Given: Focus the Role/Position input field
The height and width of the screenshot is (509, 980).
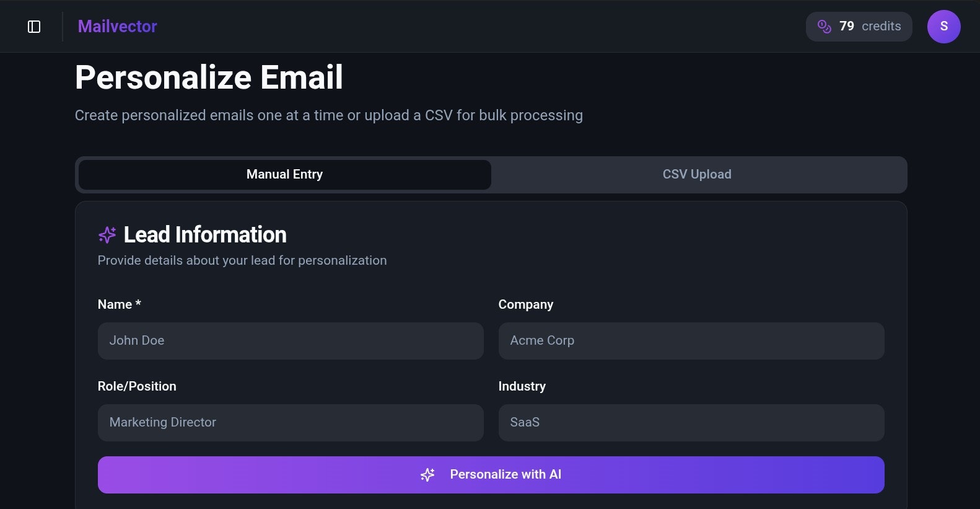Looking at the screenshot, I should tap(291, 423).
